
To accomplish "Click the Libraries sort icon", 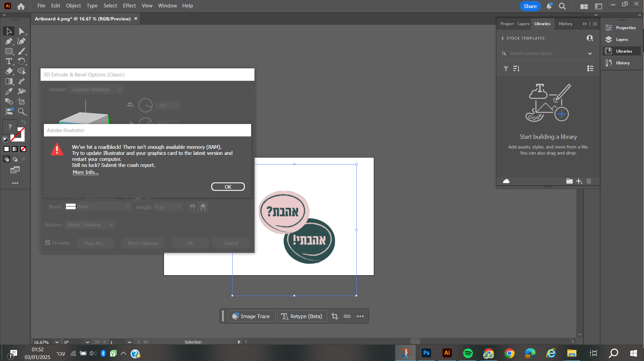I will [x=516, y=69].
